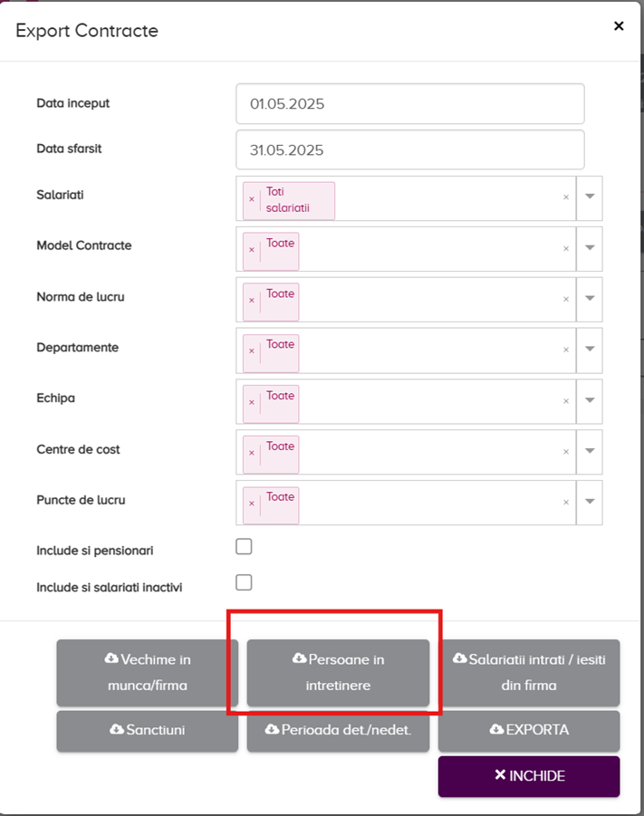The width and height of the screenshot is (644, 816).
Task: Click the 'Sanctiuni' export button
Action: coord(148,730)
